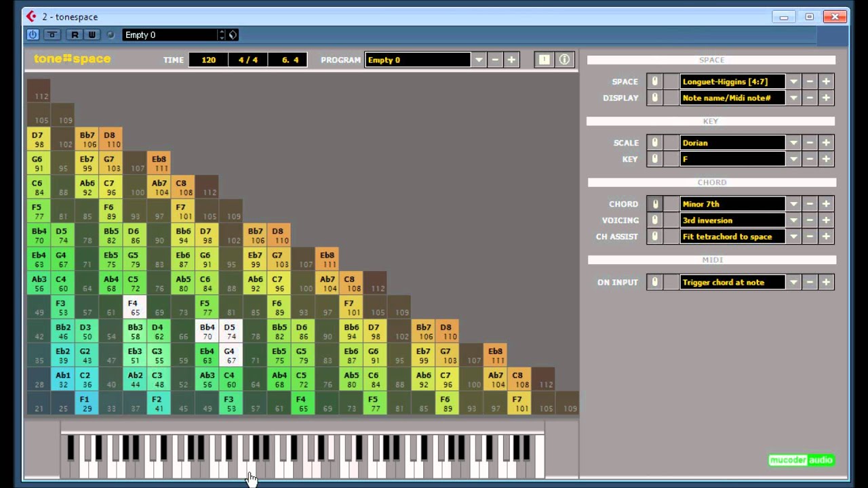
Task: Click the C2 36 grid cell
Action: point(87,380)
